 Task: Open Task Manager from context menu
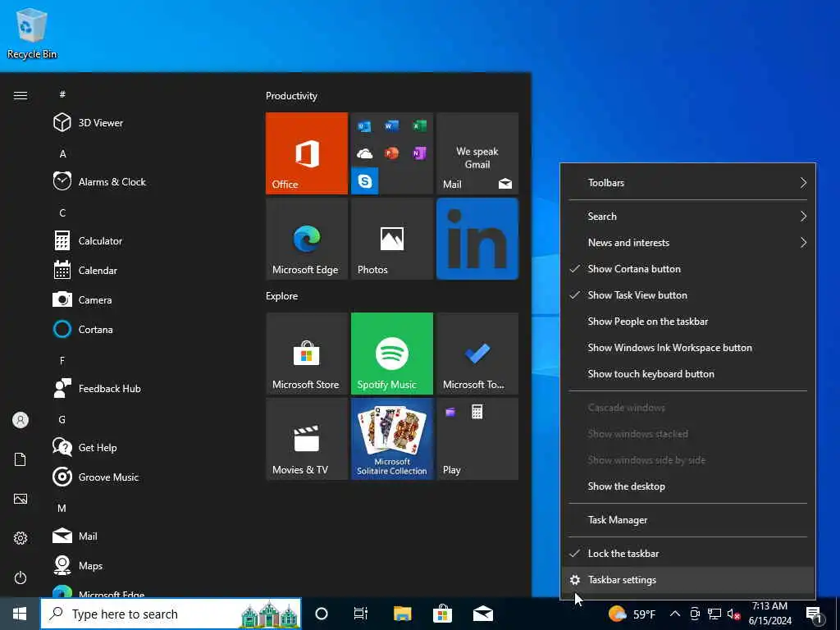(688, 519)
